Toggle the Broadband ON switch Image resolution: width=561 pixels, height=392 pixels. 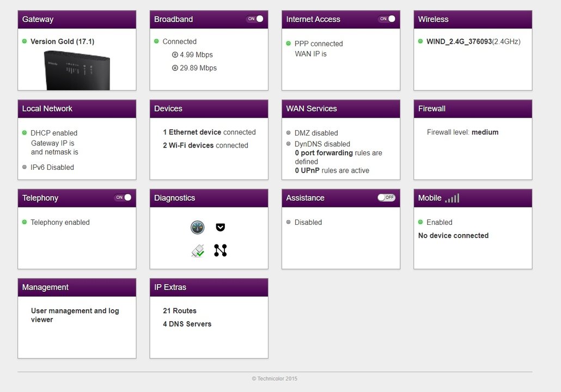[255, 19]
